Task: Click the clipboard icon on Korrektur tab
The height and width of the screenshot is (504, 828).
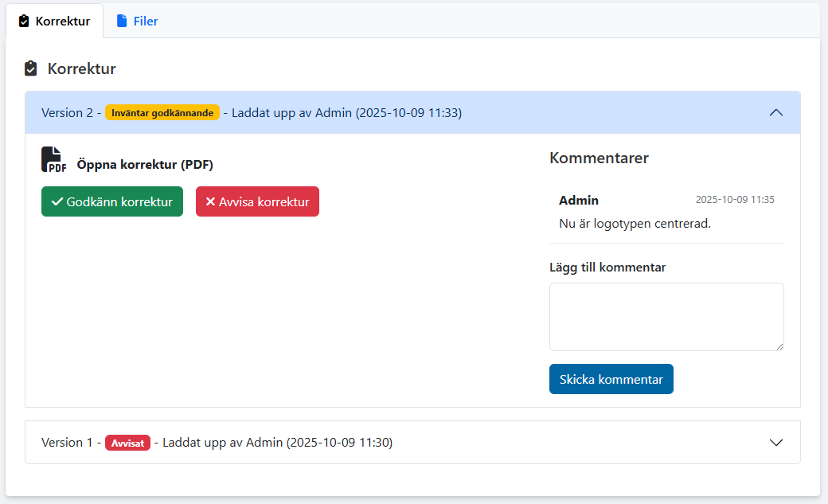Action: [24, 21]
